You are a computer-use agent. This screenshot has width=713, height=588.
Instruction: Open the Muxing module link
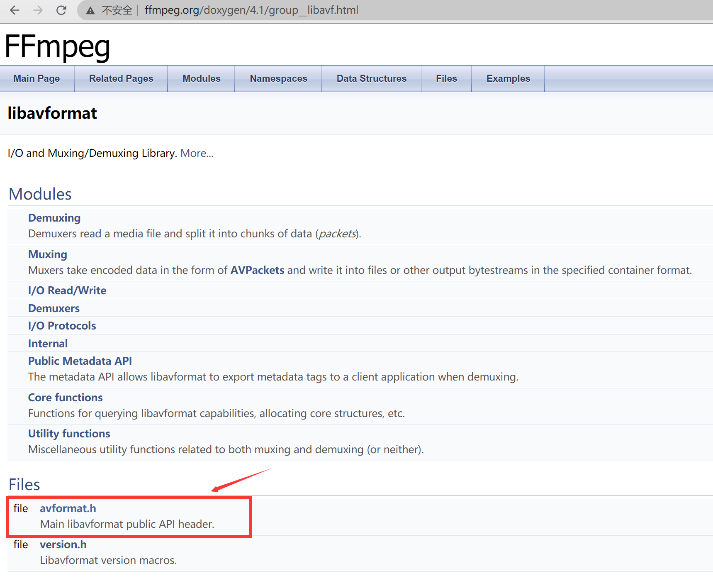pyautogui.click(x=48, y=254)
